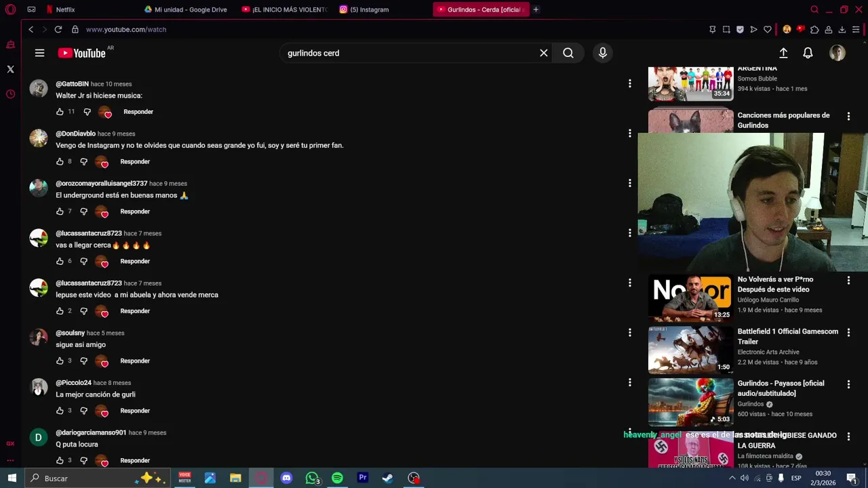This screenshot has width=868, height=488.
Task: Open @Piccolo24's channel link
Action: coord(73,382)
